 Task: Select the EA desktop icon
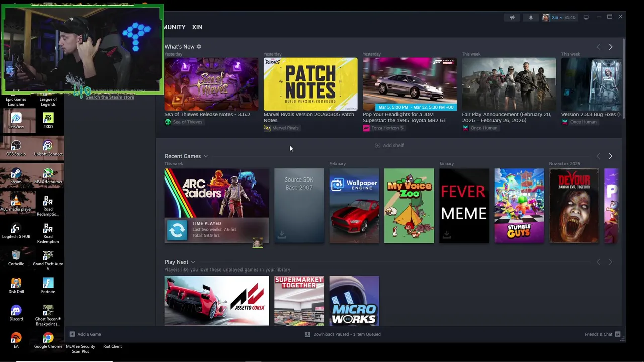coord(16,340)
